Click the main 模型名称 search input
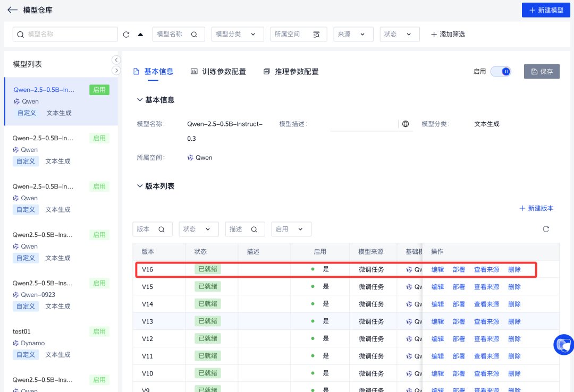The height and width of the screenshot is (392, 574). [65, 34]
